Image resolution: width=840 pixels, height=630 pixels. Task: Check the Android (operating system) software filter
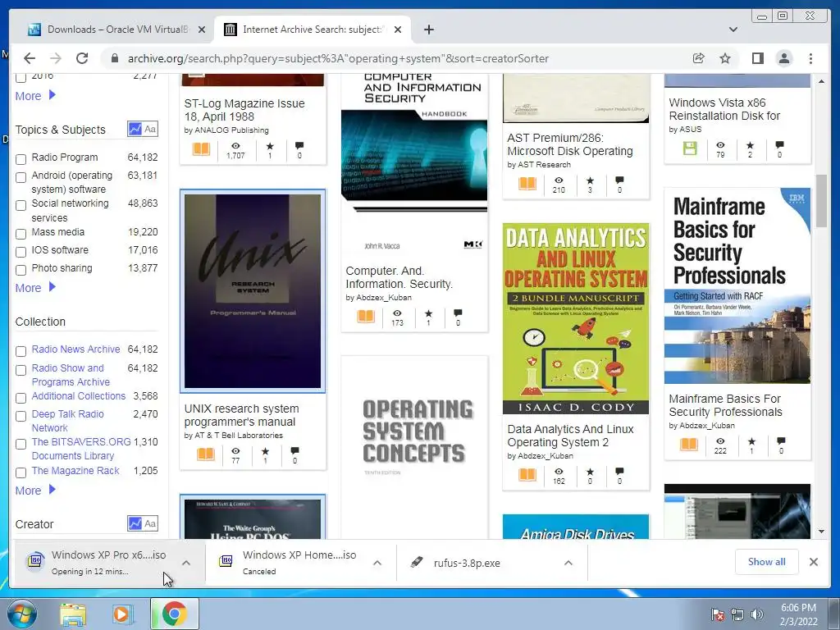(x=21, y=177)
